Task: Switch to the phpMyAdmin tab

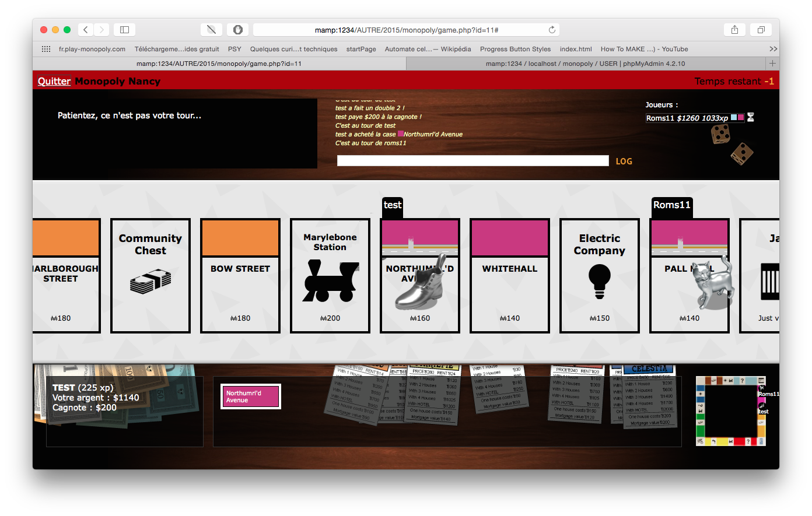Action: (585, 64)
